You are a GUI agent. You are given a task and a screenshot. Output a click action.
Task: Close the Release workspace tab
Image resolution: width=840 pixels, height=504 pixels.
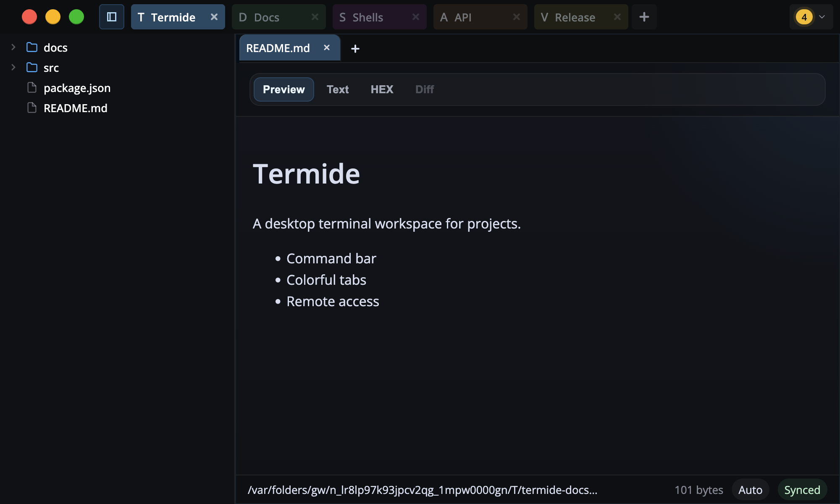[617, 17]
